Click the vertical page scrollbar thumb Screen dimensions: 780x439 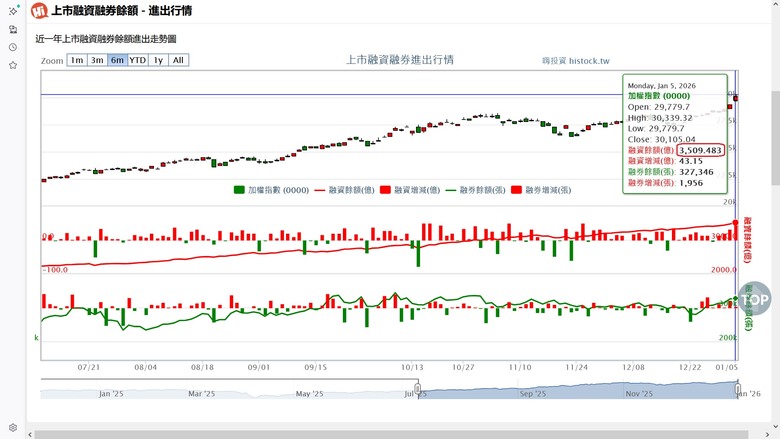[776, 138]
